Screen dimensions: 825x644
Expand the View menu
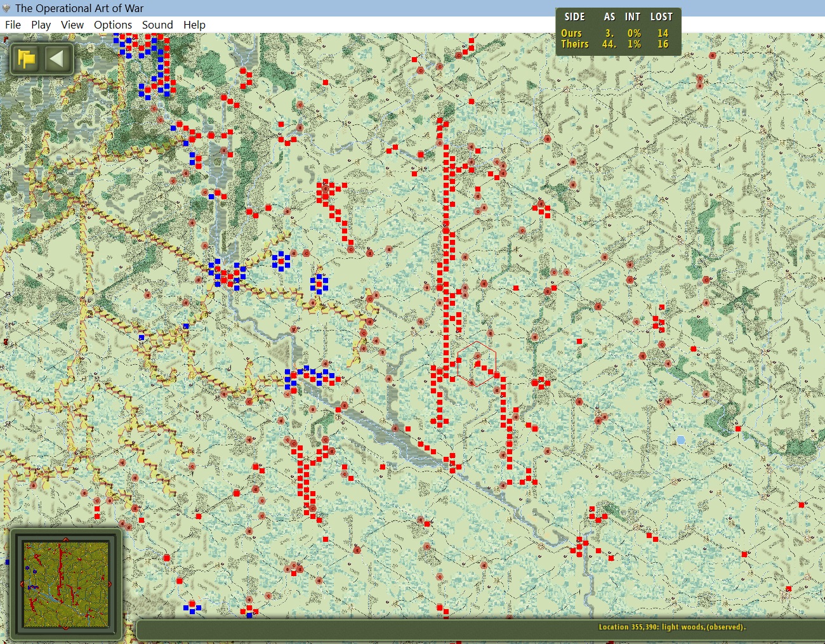click(72, 25)
